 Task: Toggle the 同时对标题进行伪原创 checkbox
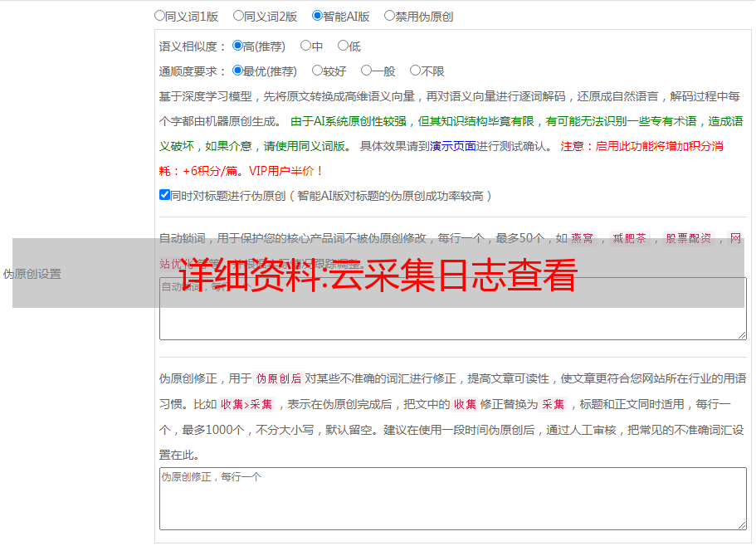pos(164,196)
